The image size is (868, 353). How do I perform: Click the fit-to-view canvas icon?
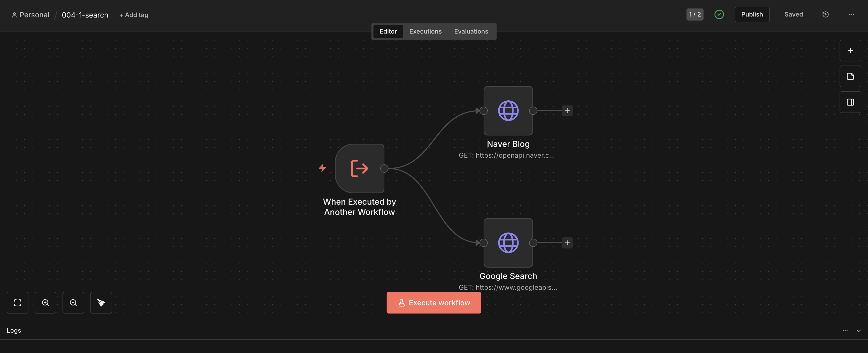tap(18, 302)
